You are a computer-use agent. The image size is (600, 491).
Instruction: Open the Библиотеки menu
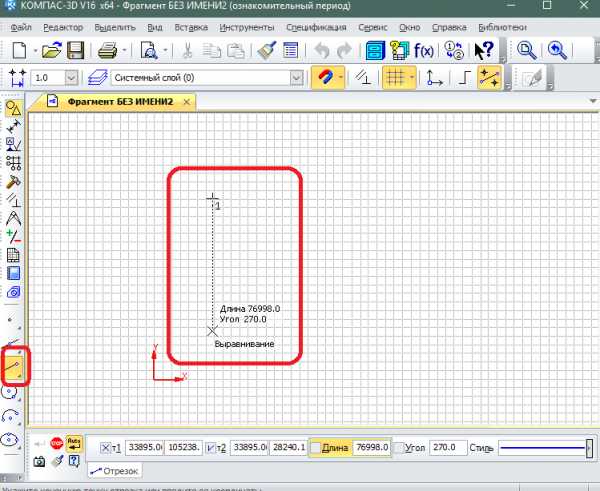pyautogui.click(x=503, y=28)
